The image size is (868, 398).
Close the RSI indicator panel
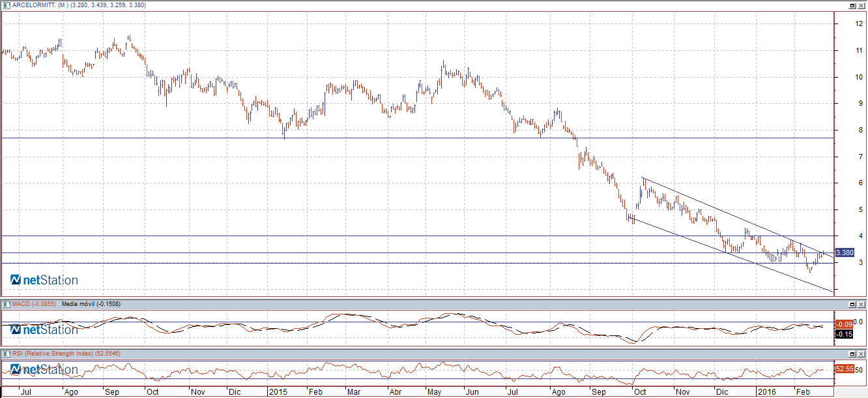pyautogui.click(x=861, y=353)
